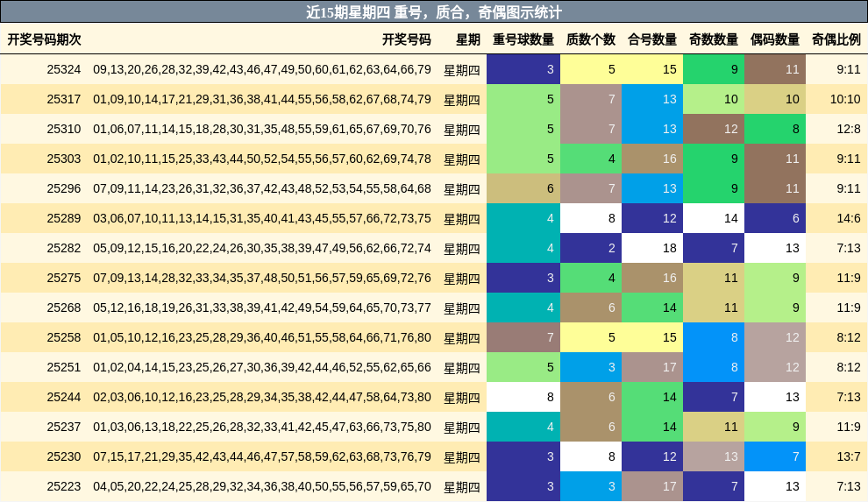Screen dimensions: 868x502
Task: Click the blue prime-count cell showing 3 for 25251
Action: tap(591, 368)
